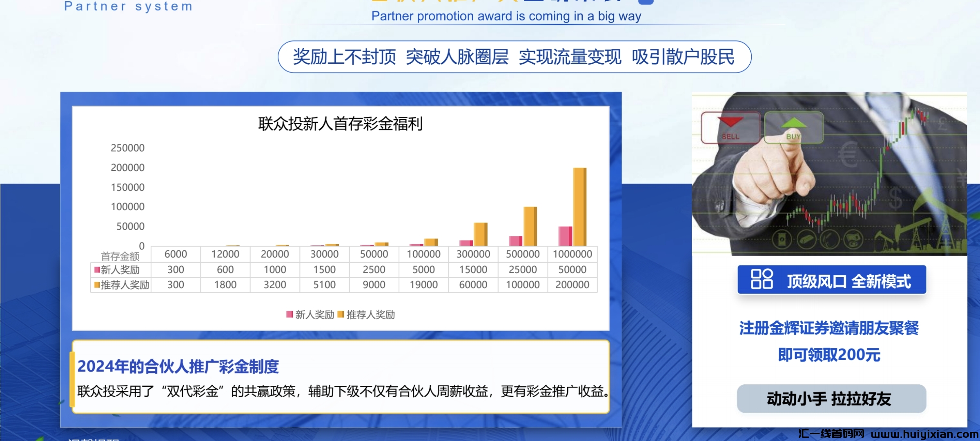Click the 即可领取200元 text

click(829, 355)
